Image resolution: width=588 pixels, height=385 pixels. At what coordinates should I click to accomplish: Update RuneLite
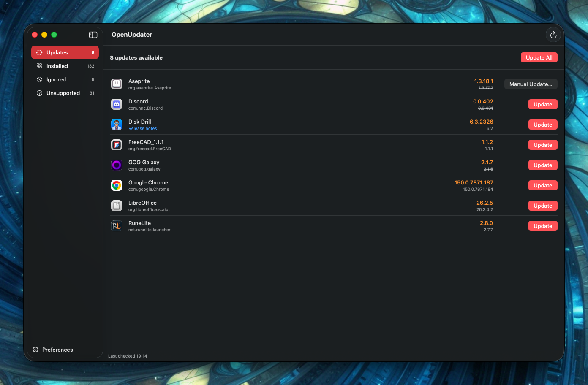pyautogui.click(x=543, y=226)
